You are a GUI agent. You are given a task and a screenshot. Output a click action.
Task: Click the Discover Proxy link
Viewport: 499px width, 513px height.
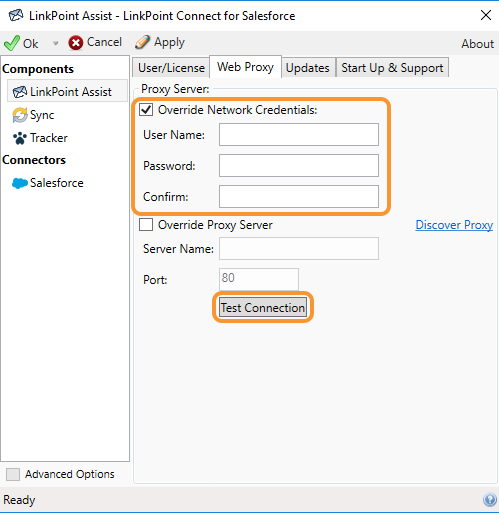454,225
